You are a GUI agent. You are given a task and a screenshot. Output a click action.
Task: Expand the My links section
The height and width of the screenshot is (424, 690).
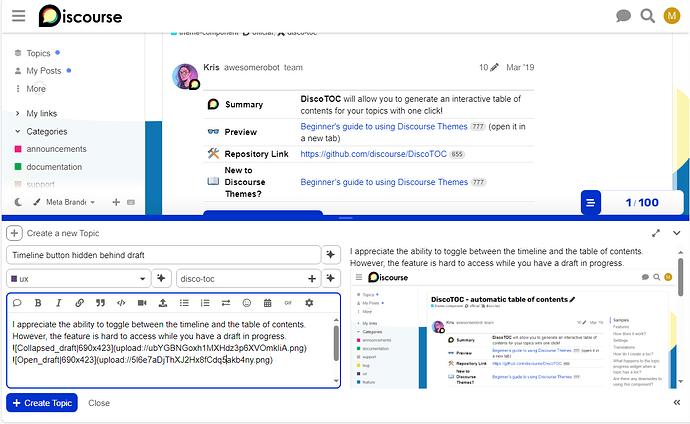click(41, 113)
